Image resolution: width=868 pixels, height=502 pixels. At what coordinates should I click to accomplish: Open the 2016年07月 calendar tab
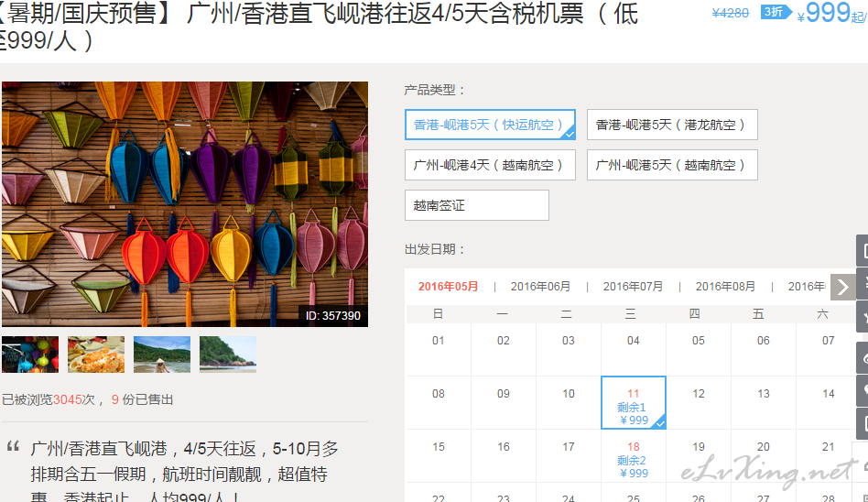[633, 287]
